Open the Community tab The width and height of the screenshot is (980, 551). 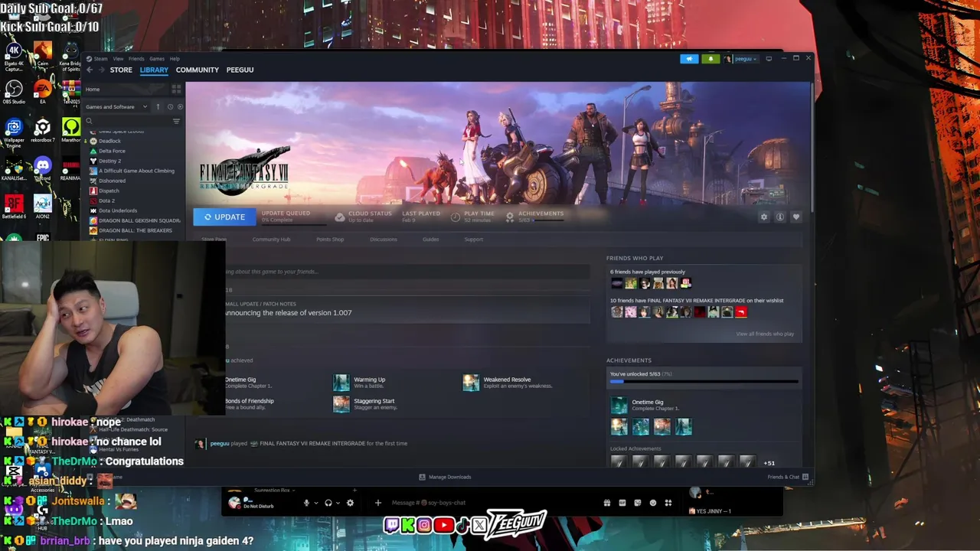click(197, 70)
